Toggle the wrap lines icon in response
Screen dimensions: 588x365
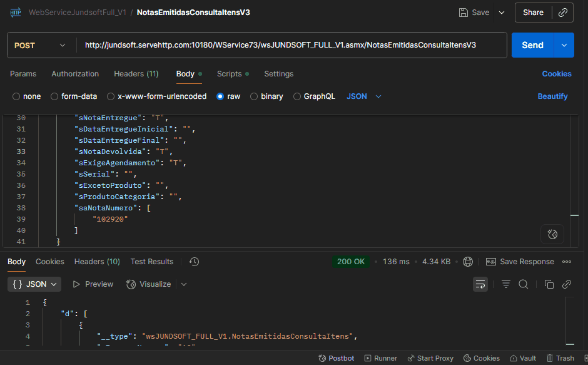point(480,284)
